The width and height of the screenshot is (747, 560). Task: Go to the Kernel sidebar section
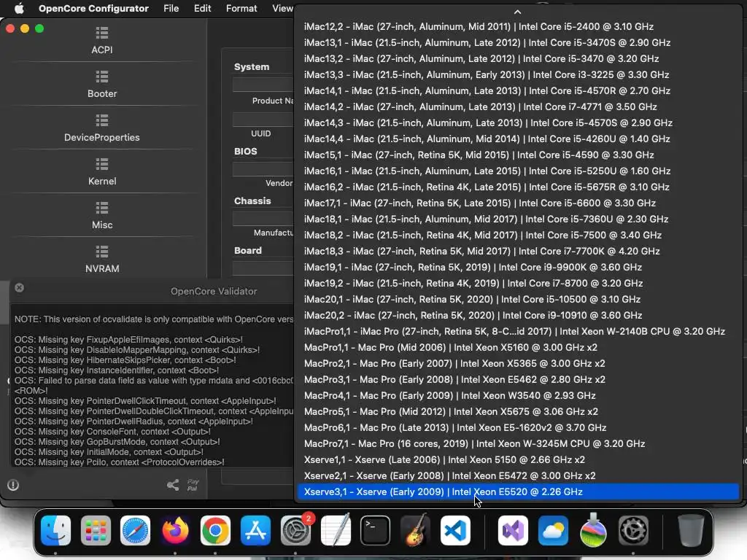(x=102, y=172)
